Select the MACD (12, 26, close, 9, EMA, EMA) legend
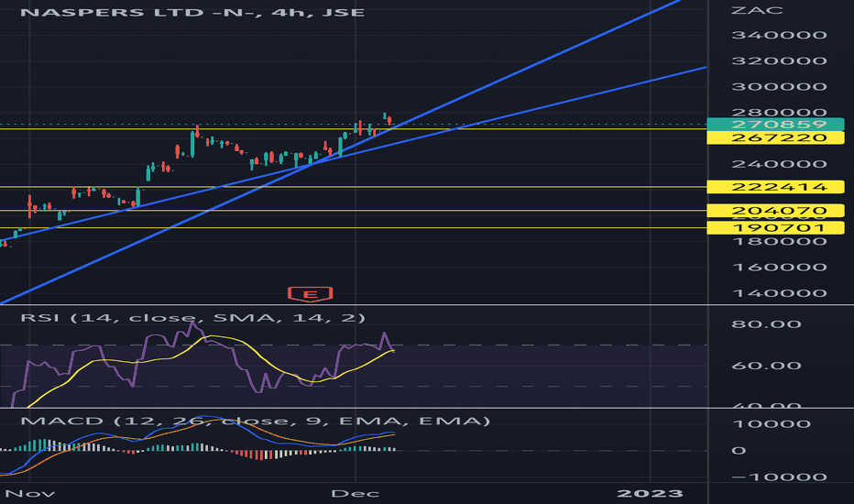This screenshot has height=504, width=854. [x=255, y=421]
